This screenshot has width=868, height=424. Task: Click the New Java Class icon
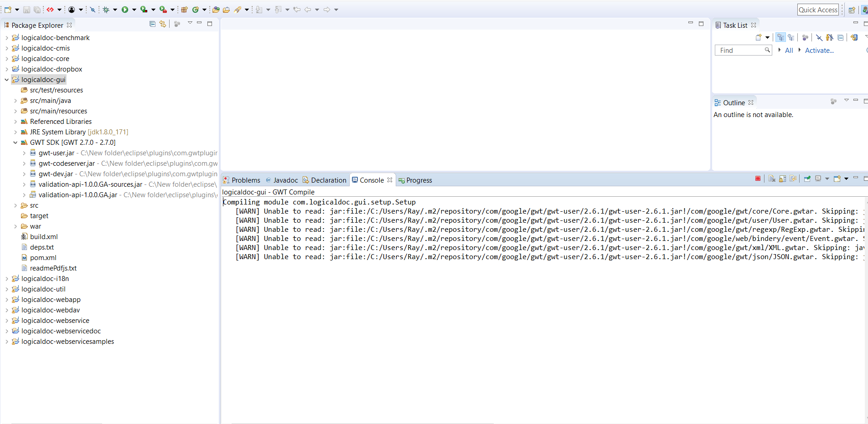pos(196,10)
